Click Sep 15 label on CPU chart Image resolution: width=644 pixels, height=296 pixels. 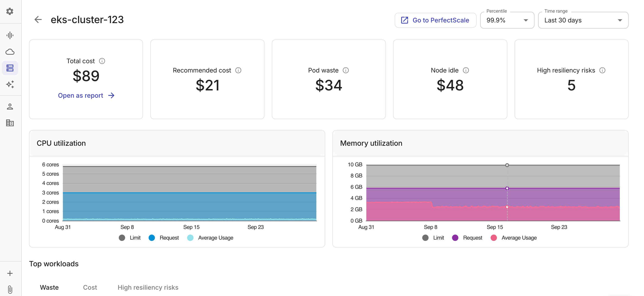coord(191,227)
